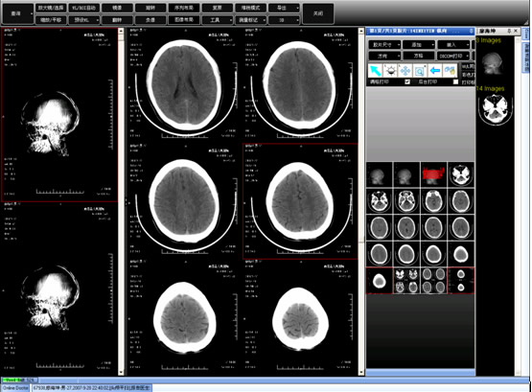
Task: Toggle the checked 调幅打印 checkbox
Action: point(407,81)
